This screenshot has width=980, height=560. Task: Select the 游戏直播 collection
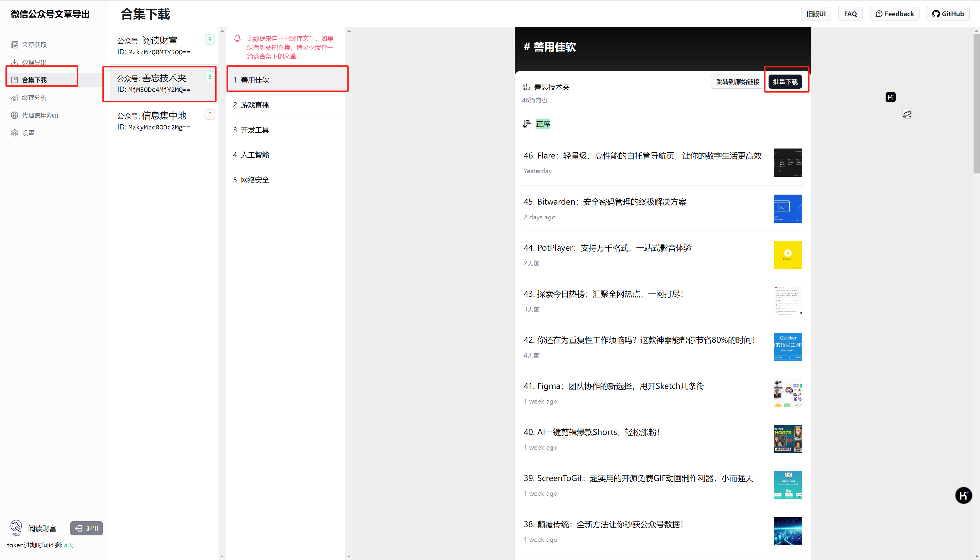285,105
